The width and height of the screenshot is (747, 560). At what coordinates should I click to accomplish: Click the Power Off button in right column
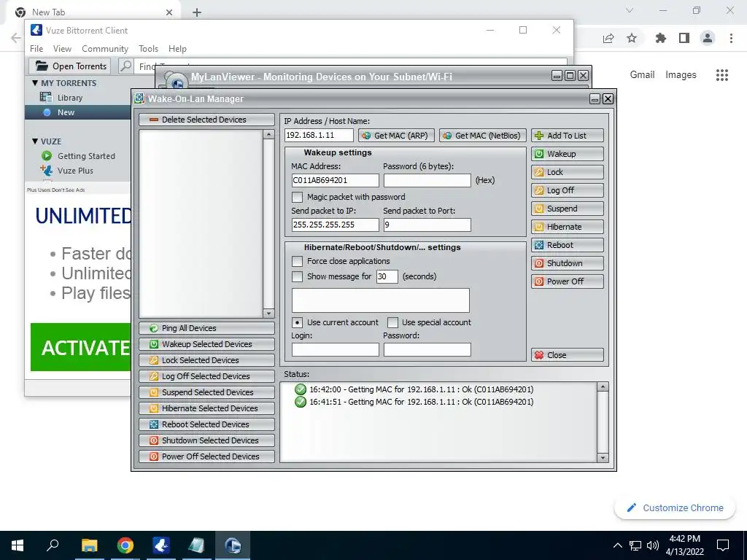click(x=568, y=281)
